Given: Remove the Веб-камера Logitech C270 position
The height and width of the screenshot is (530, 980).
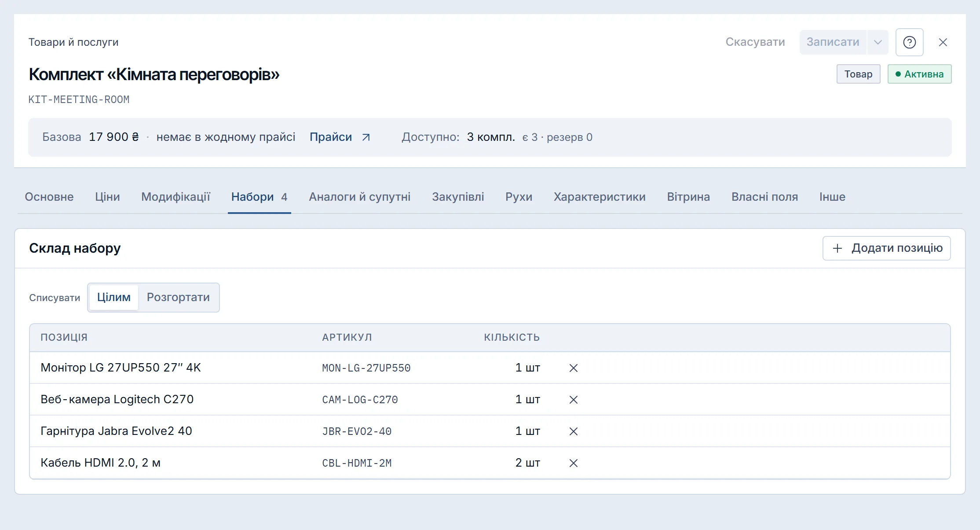Looking at the screenshot, I should [573, 400].
